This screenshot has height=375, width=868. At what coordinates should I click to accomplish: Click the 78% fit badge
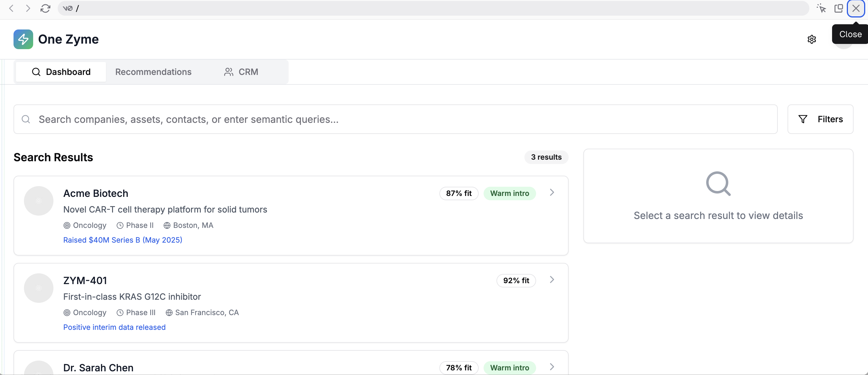(459, 368)
